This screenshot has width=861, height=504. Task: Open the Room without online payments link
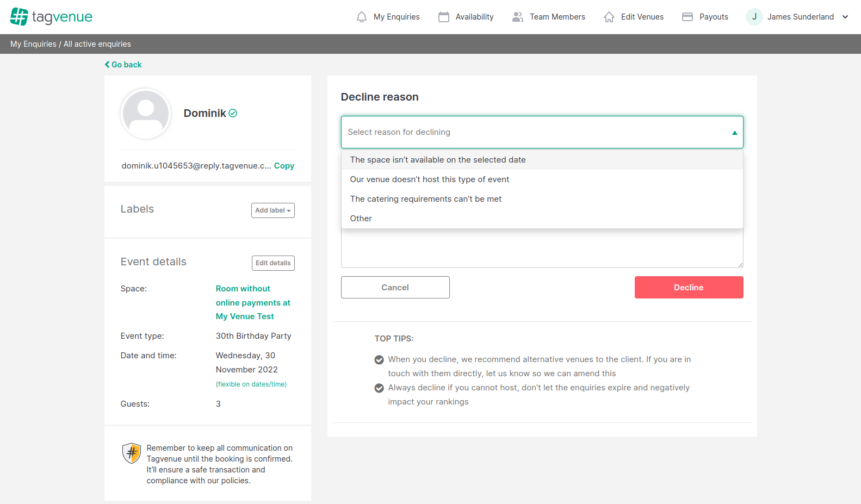pyautogui.click(x=253, y=302)
